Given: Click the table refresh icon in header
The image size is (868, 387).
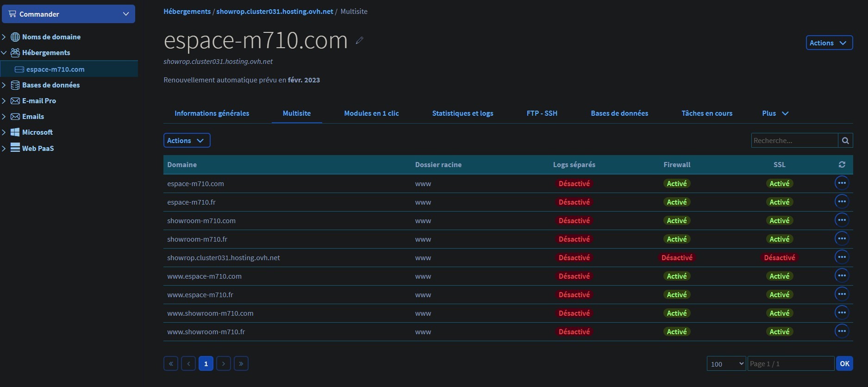Looking at the screenshot, I should (x=842, y=165).
